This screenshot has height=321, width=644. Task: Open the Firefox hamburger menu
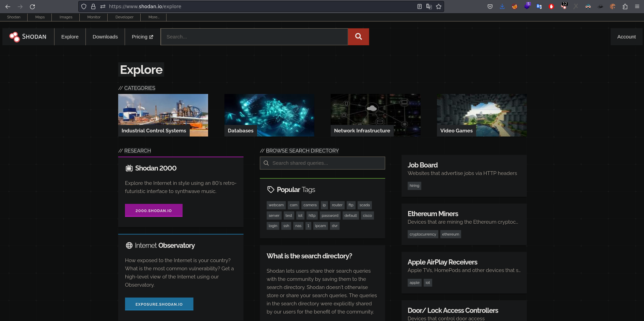637,6
